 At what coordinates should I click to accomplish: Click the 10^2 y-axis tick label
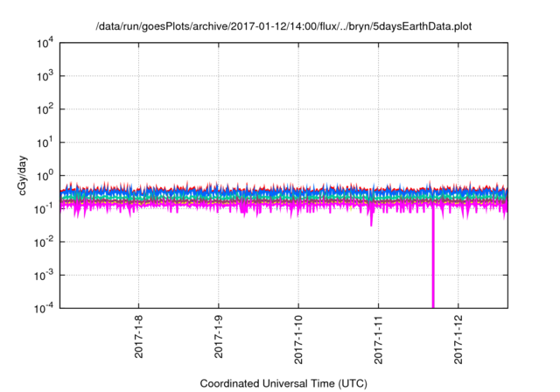tap(45, 109)
